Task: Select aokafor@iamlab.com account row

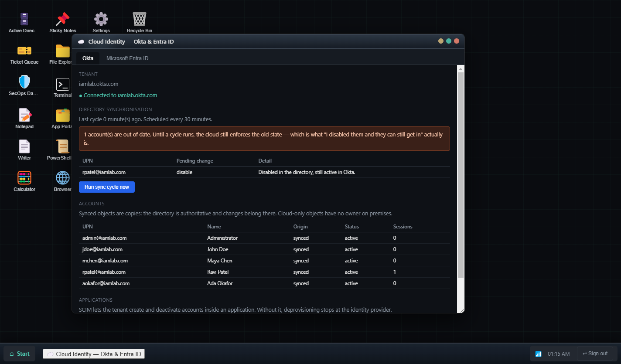Action: tap(264, 283)
